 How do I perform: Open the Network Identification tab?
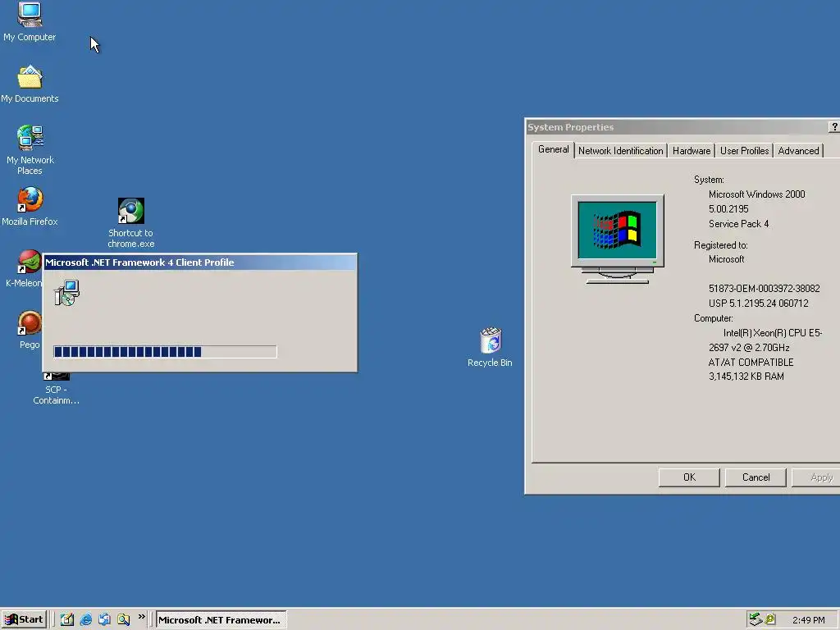point(620,151)
